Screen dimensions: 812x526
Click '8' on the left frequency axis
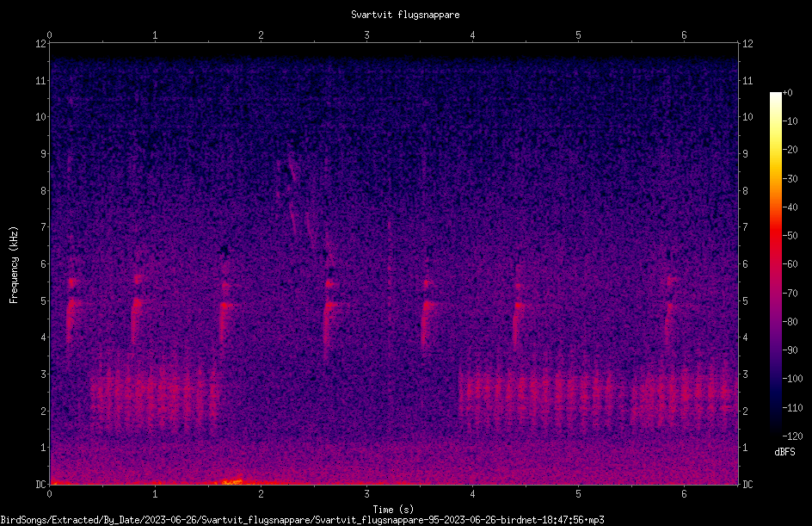44,191
